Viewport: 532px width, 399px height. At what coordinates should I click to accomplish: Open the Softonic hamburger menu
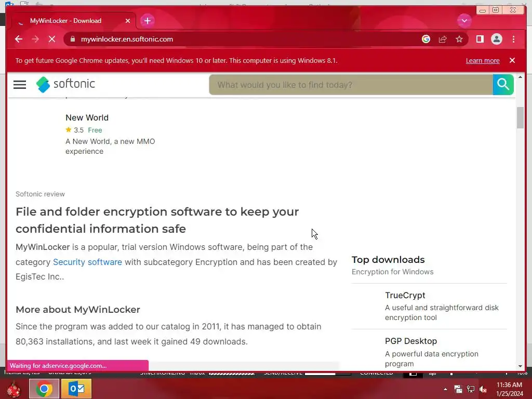pos(20,85)
